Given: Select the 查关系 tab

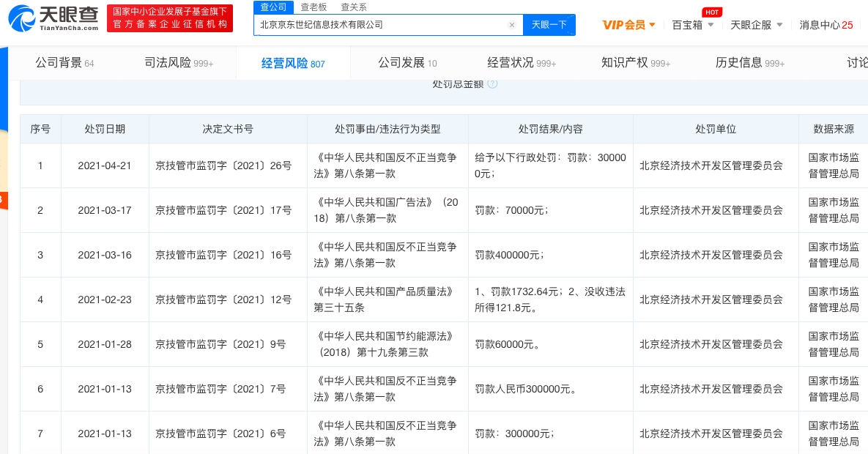Looking at the screenshot, I should tap(354, 7).
